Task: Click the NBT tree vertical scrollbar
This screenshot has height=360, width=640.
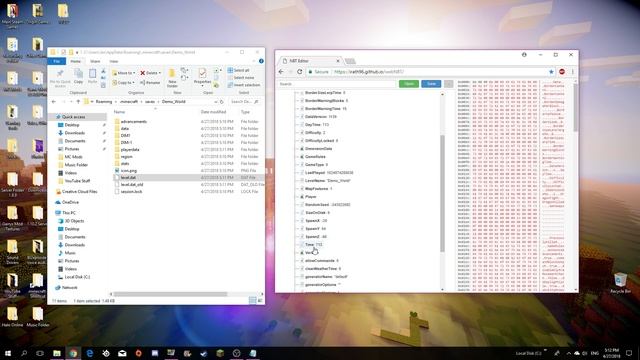Action: pos(442,193)
